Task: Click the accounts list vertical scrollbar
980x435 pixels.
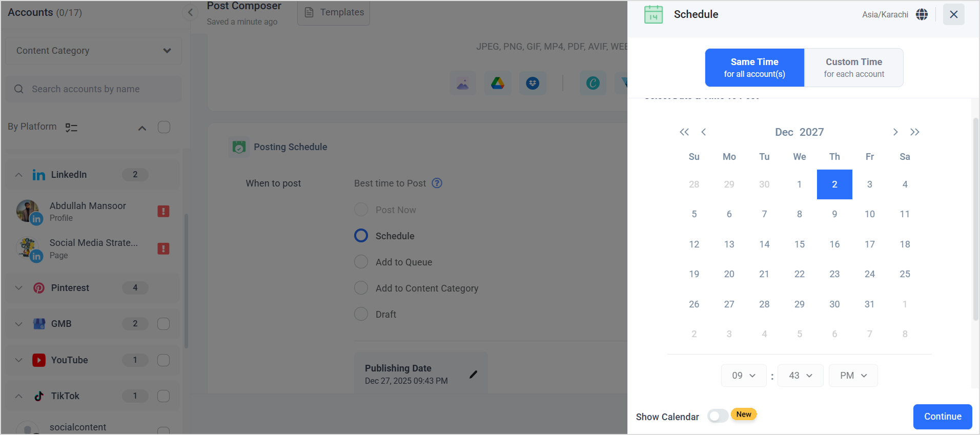Action: coord(186,281)
